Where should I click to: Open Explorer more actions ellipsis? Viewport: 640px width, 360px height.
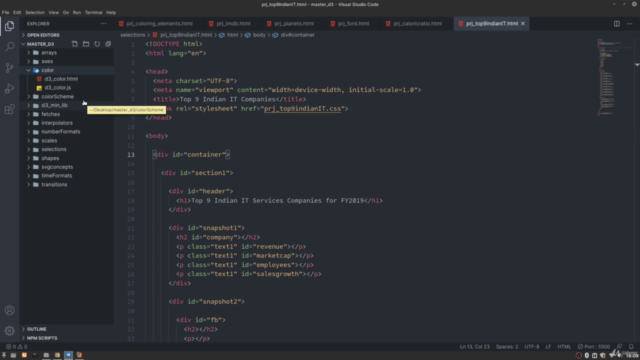(104, 24)
